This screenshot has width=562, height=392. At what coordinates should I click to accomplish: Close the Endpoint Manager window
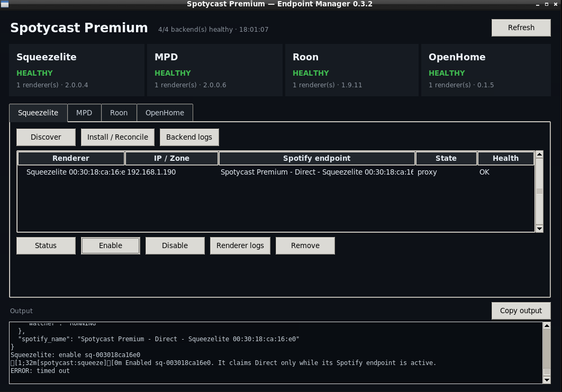tap(556, 4)
